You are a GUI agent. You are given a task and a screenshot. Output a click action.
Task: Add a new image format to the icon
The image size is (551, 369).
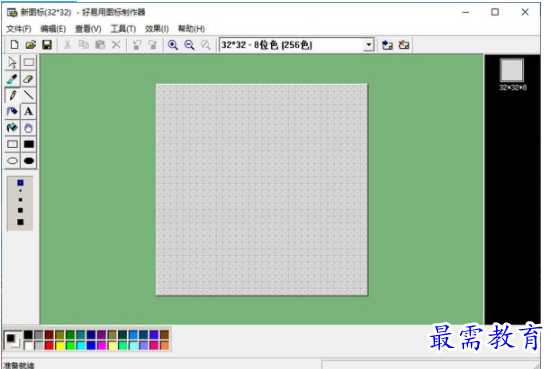tap(387, 45)
